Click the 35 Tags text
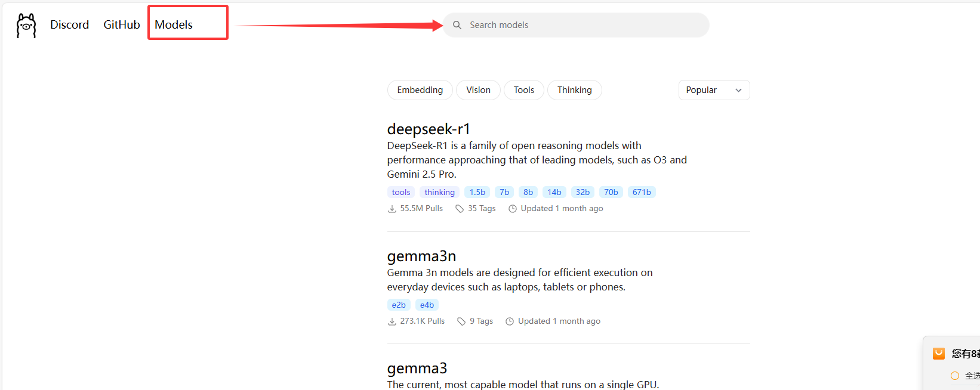Screen dimensions: 980x390 (482, 209)
